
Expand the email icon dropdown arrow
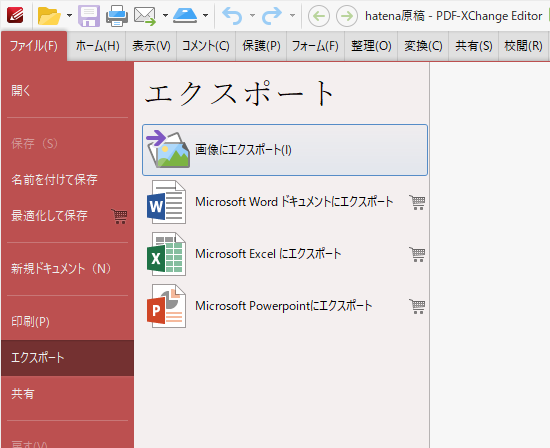pos(165,15)
